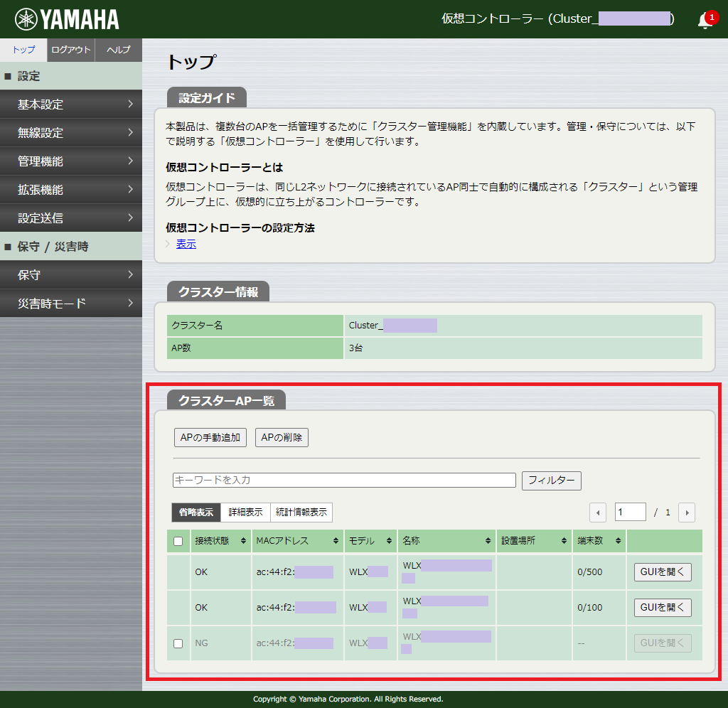Expand the 災害時モード menu
This screenshot has width=728, height=708.
pyautogui.click(x=71, y=304)
